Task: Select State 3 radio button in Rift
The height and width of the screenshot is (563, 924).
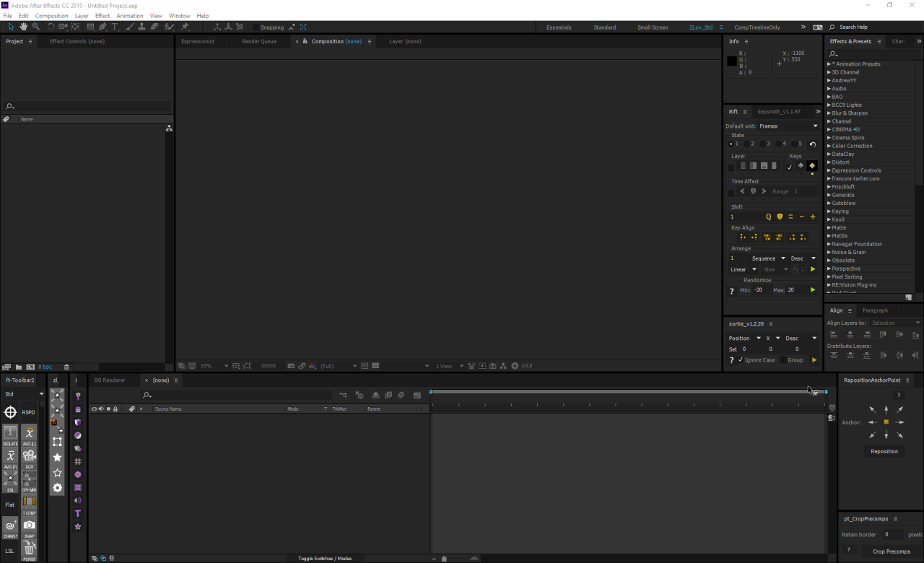Action: pyautogui.click(x=764, y=144)
